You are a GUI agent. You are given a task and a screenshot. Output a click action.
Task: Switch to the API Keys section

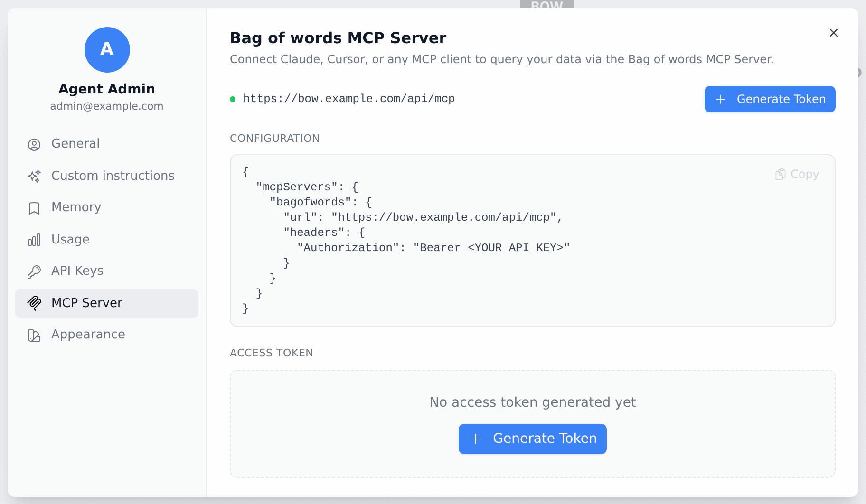(107, 271)
